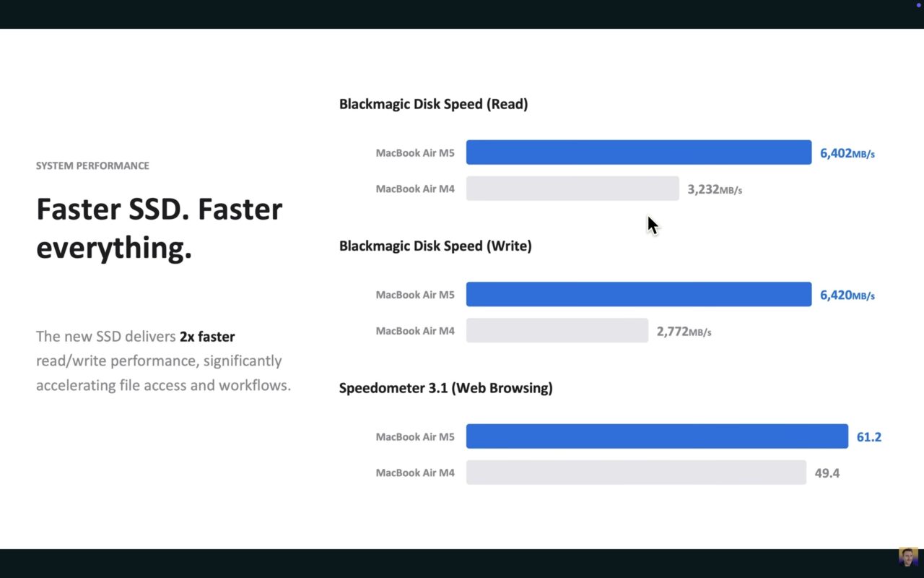This screenshot has width=924, height=578.
Task: Click the blue M5 Speedometer bar
Action: tap(657, 436)
